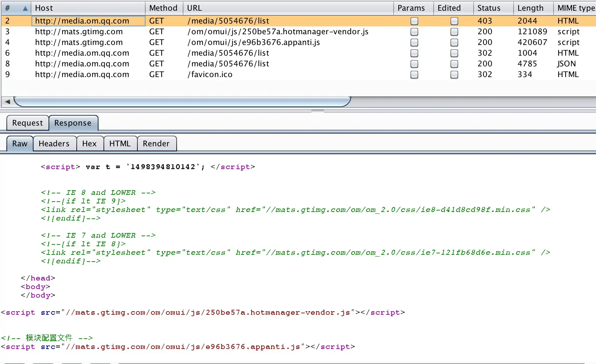Toggle Edited checkbox for favicon.ico request
This screenshot has height=364, width=596.
click(454, 75)
